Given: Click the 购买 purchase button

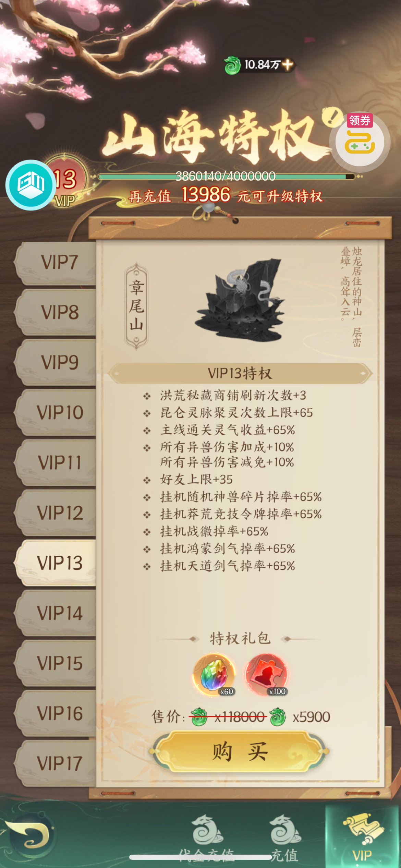Looking at the screenshot, I should click(x=240, y=751).
